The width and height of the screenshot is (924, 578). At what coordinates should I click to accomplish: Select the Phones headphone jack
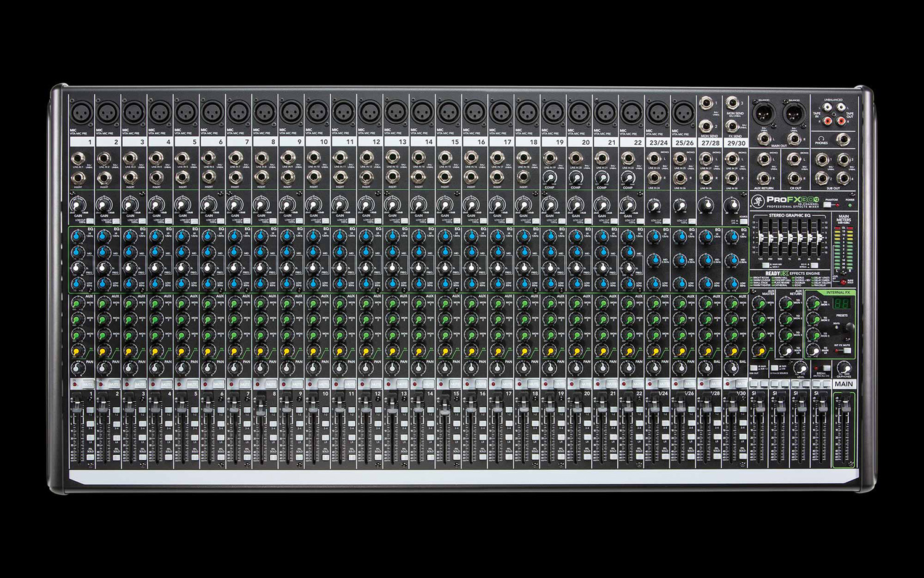click(x=844, y=139)
